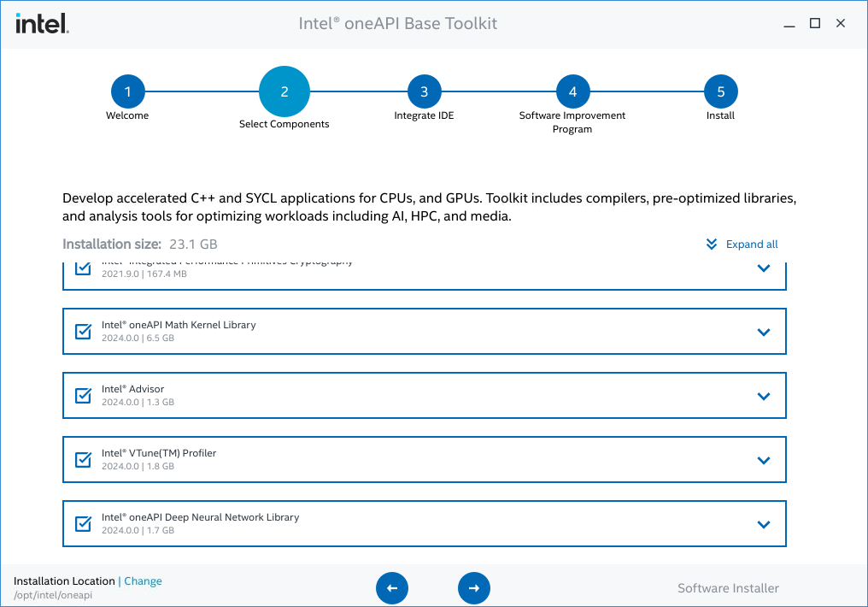Uncheck Intel oneAPI Math Kernel Library
This screenshot has width=868, height=607.
click(x=83, y=331)
